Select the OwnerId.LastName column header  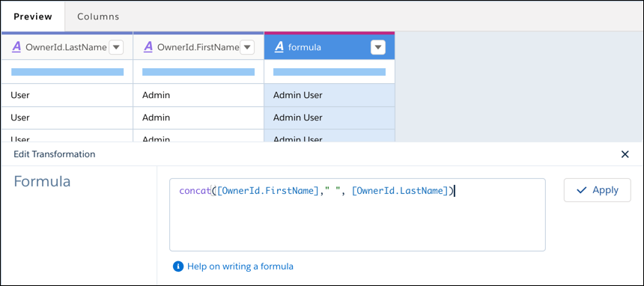click(67, 47)
